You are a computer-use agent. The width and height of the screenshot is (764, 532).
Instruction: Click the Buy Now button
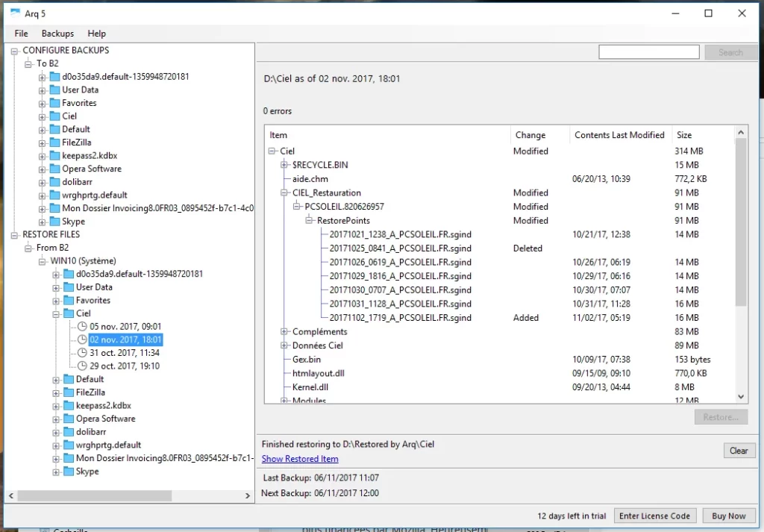pos(728,516)
